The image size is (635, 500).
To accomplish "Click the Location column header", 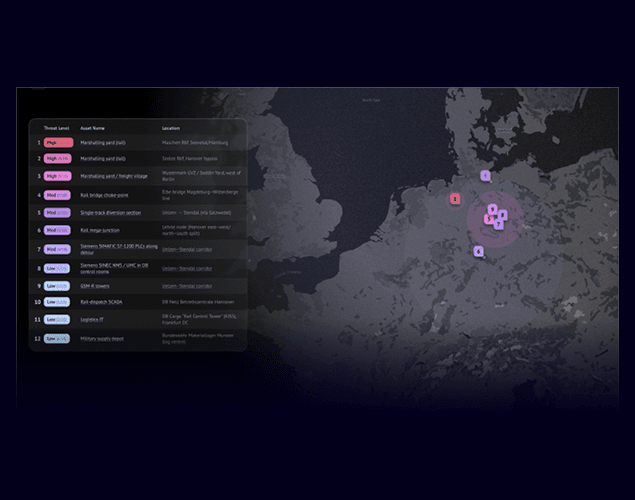I will [x=172, y=128].
